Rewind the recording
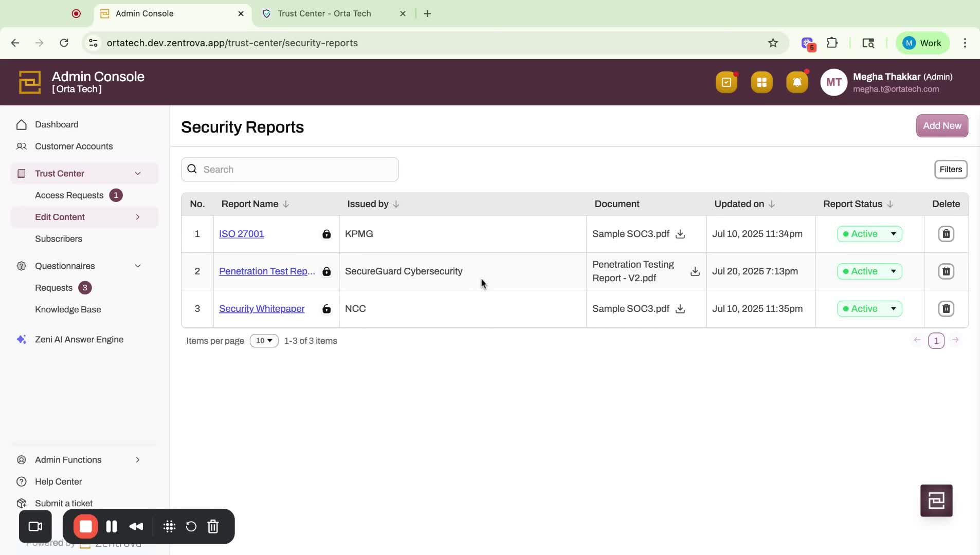 tap(136, 527)
